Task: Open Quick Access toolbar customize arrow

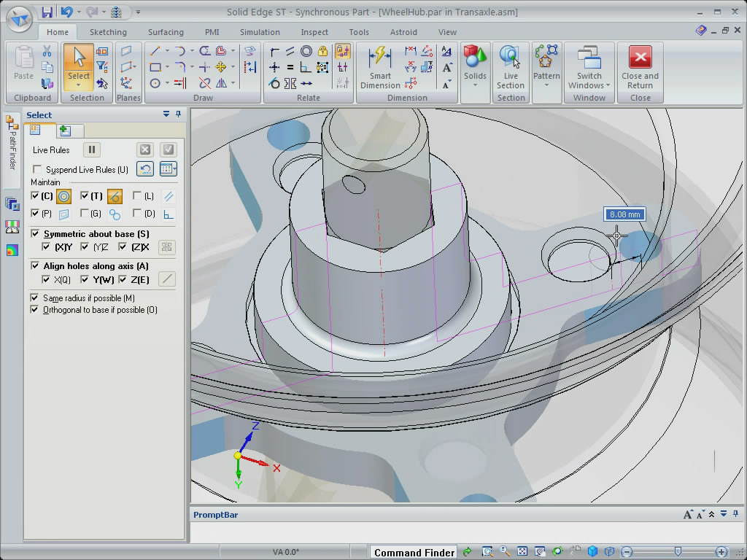Action: point(138,12)
